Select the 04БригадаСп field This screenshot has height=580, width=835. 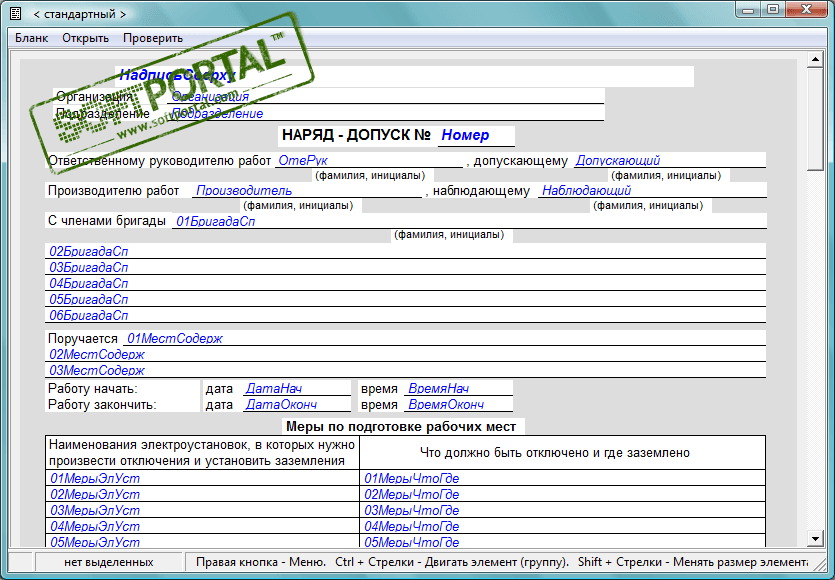tap(405, 283)
